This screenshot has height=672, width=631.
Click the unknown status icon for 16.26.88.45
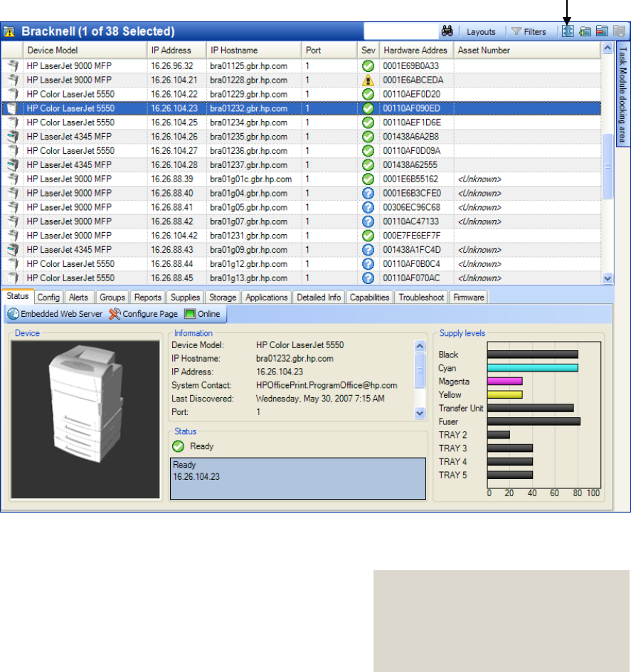point(368,278)
